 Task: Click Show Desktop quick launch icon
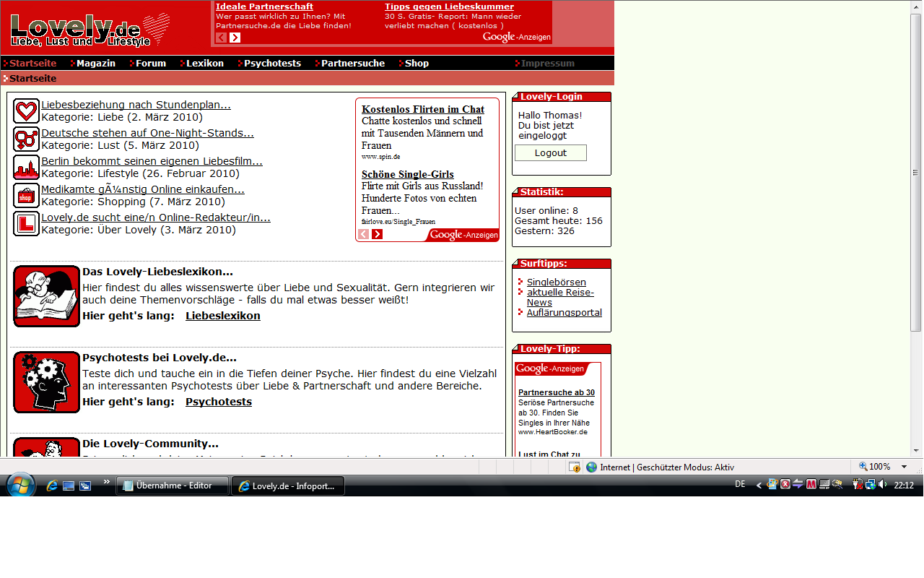click(x=69, y=486)
